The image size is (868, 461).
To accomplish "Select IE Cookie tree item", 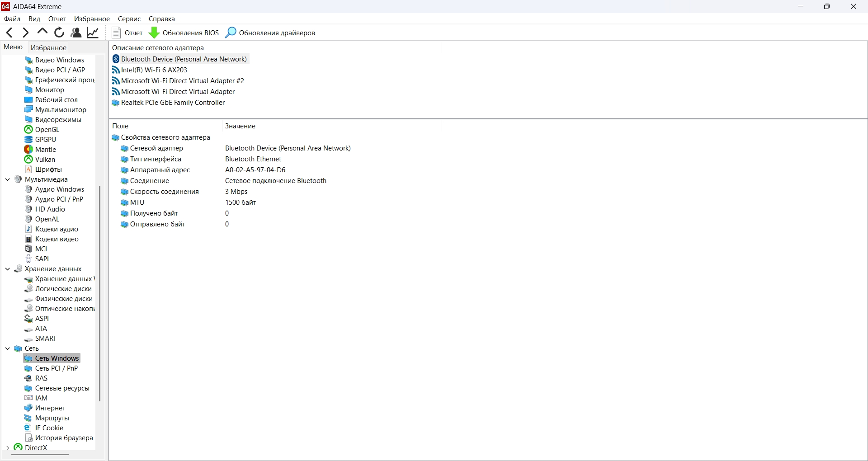I will (44, 428).
